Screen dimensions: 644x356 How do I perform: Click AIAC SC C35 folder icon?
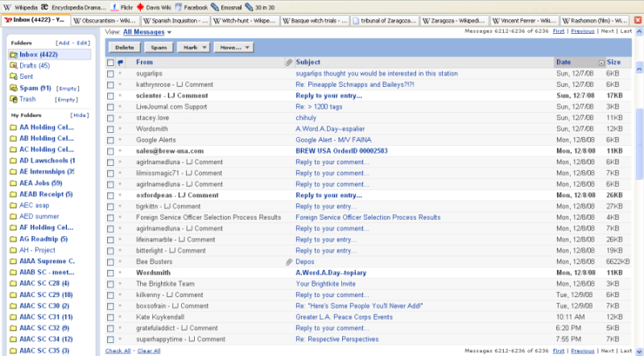[x=13, y=350]
